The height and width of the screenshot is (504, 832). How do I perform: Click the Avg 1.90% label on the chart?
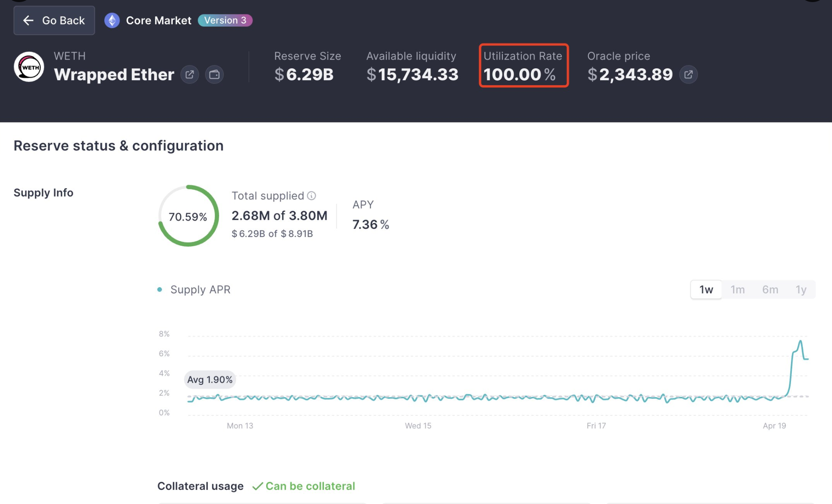coord(210,379)
